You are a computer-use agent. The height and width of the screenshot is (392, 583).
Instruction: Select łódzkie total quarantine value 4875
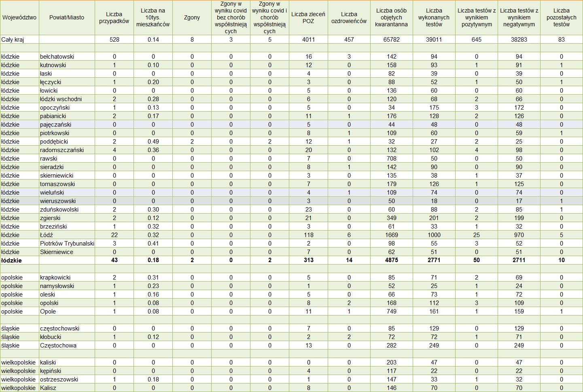pyautogui.click(x=391, y=261)
